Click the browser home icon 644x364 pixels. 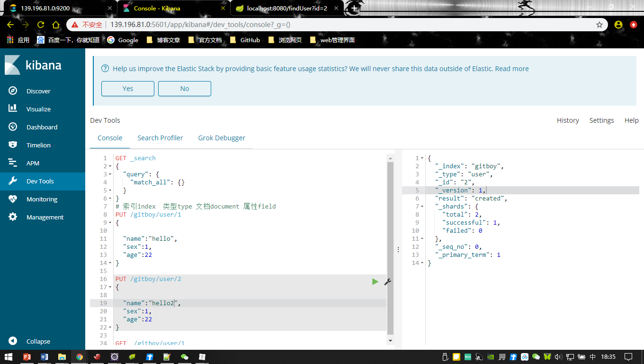point(56,25)
